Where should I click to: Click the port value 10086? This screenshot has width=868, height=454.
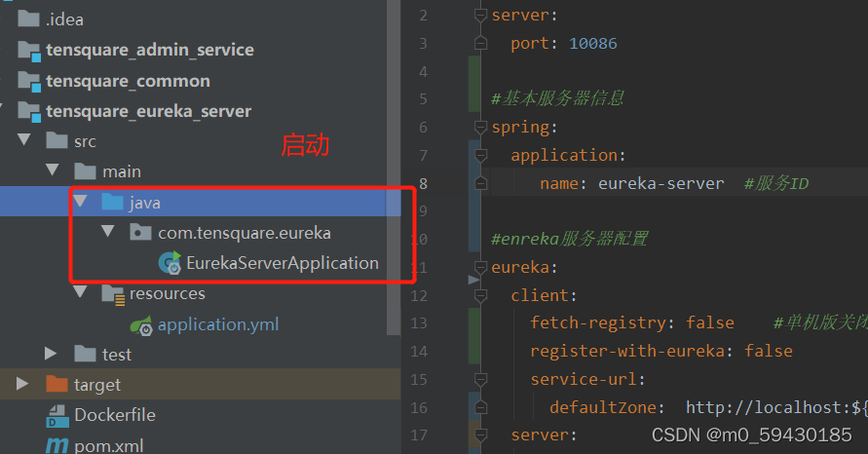pos(593,43)
